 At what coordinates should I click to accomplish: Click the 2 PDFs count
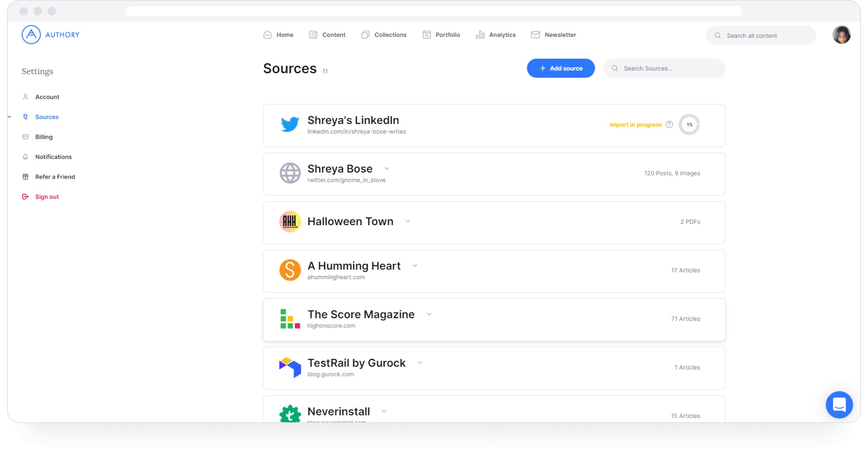click(x=690, y=222)
